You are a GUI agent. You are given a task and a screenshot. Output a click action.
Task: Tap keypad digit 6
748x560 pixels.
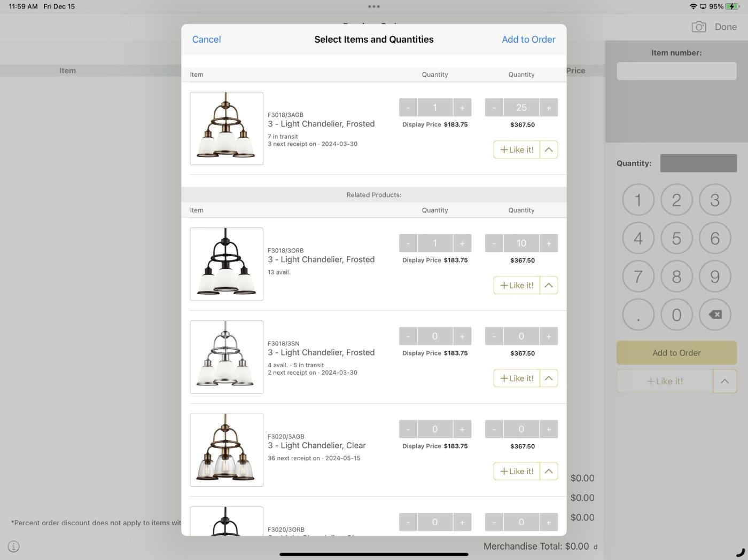(x=715, y=238)
